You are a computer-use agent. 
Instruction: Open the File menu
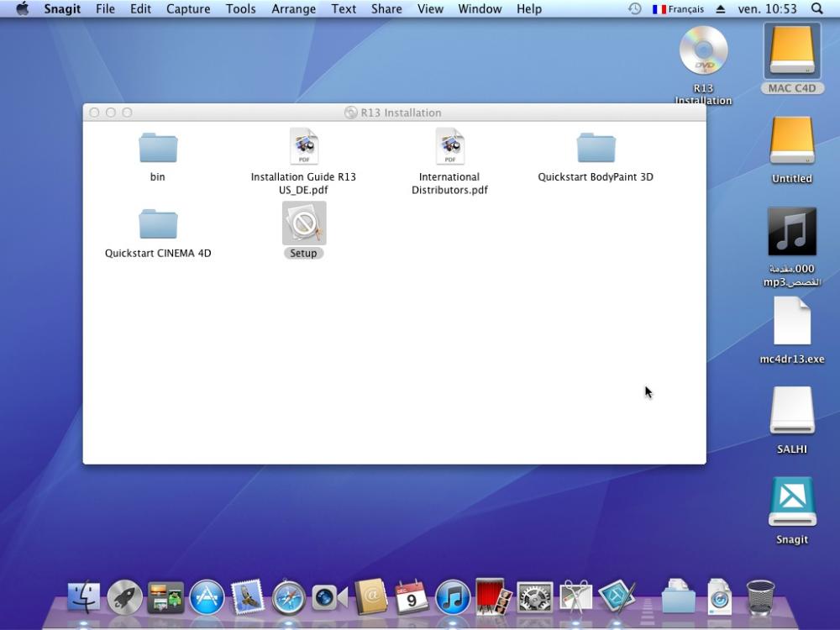pyautogui.click(x=105, y=8)
